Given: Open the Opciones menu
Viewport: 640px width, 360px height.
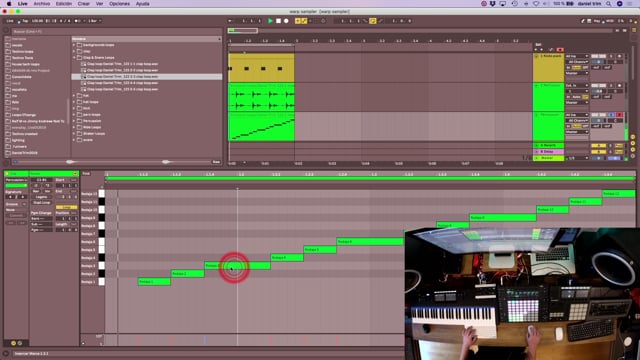Looking at the screenshot, I should pos(119,4).
